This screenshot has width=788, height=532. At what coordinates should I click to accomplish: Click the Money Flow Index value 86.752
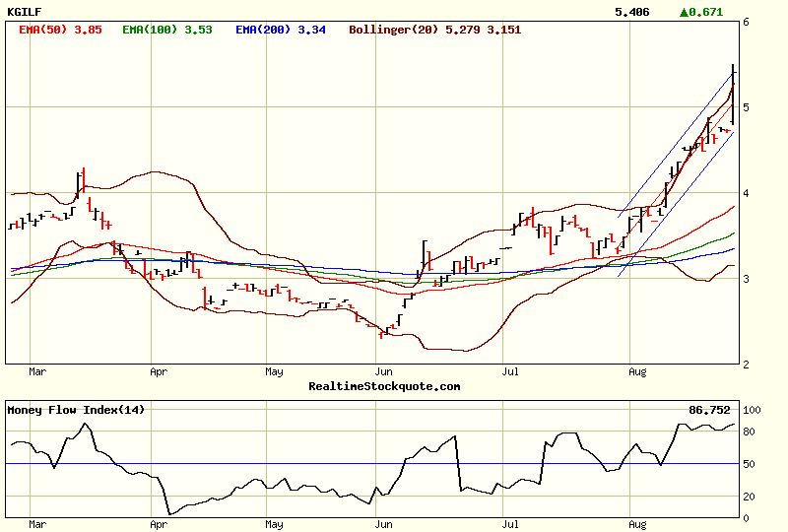click(x=709, y=410)
